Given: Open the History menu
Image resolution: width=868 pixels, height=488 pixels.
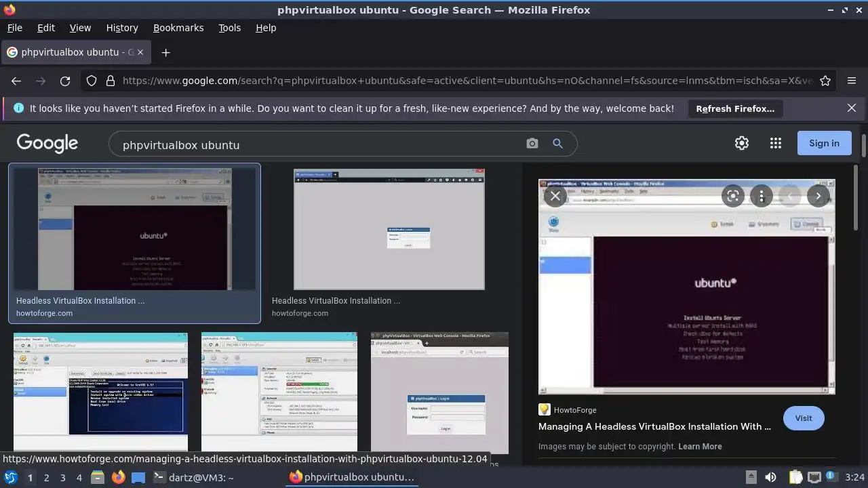Looking at the screenshot, I should 122,28.
